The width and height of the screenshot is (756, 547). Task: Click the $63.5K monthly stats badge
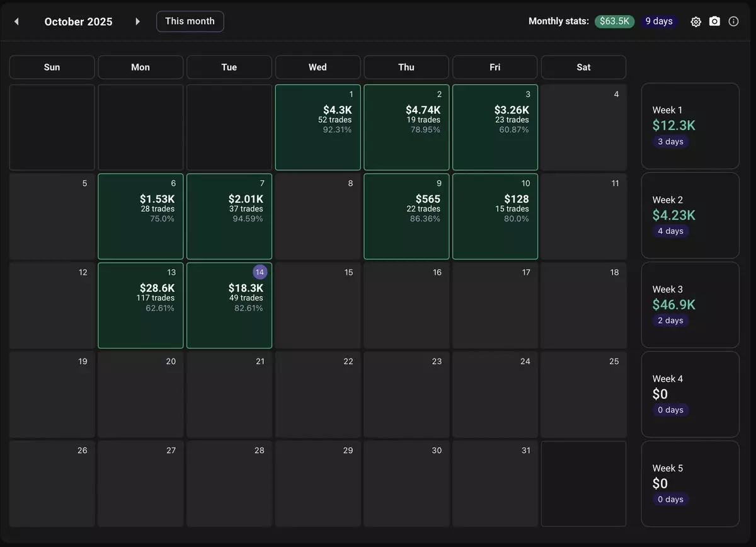[614, 21]
